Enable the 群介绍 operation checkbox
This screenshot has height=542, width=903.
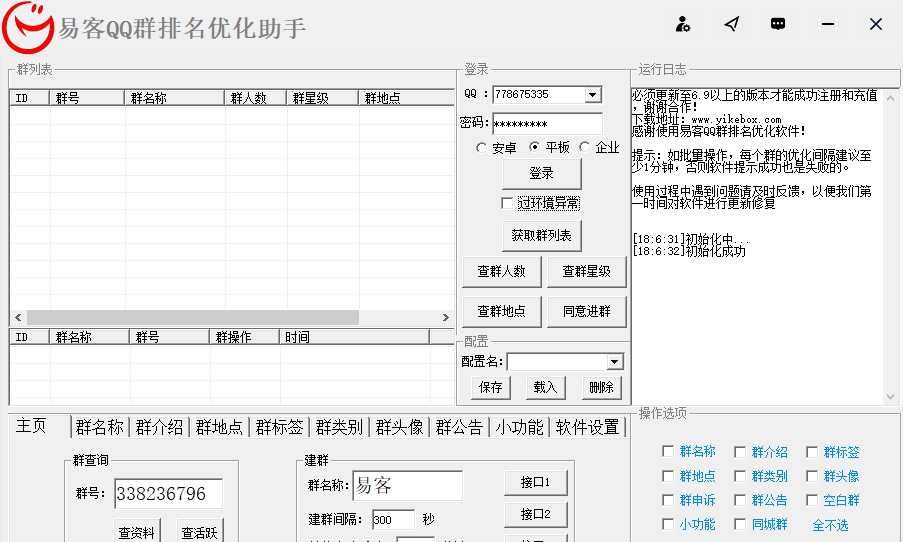click(740, 452)
